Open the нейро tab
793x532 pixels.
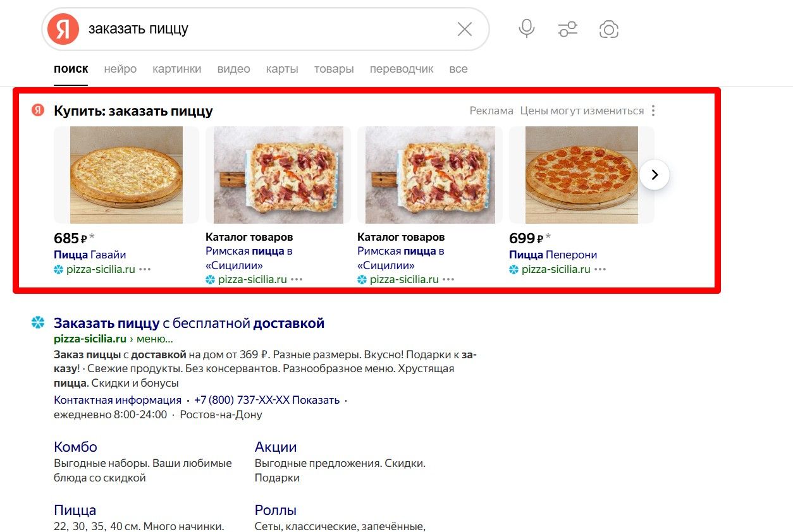(120, 69)
